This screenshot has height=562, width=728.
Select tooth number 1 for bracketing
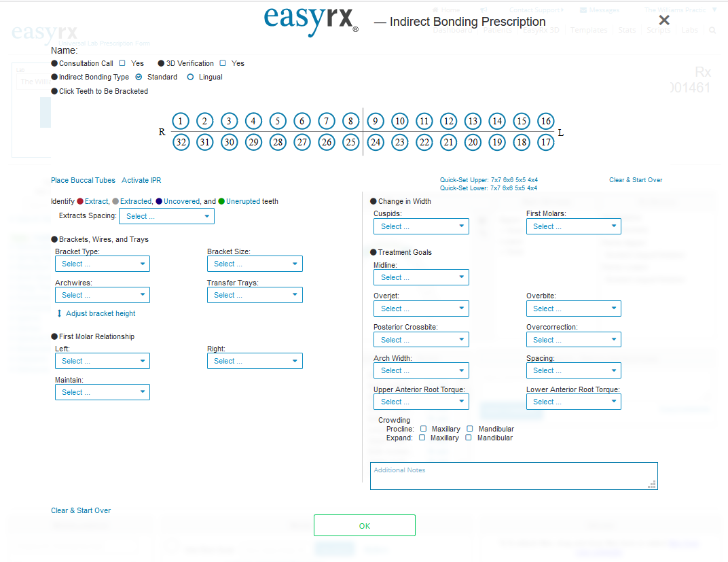181,121
